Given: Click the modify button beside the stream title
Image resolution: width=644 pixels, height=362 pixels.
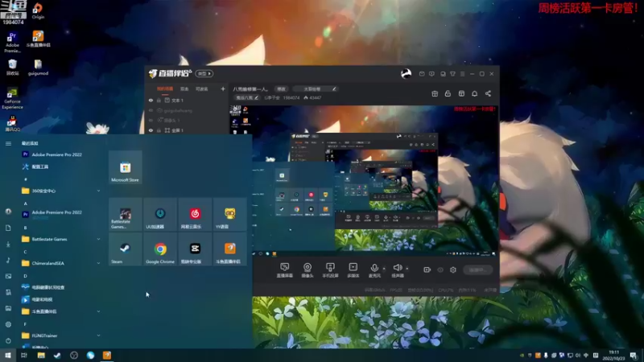Looking at the screenshot, I should (x=281, y=88).
